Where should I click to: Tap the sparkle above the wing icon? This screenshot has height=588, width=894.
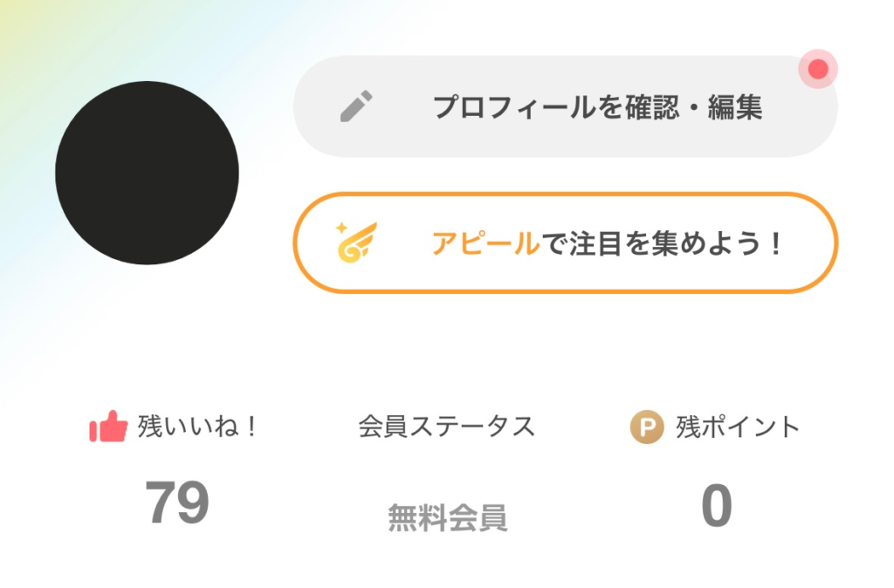(x=341, y=229)
